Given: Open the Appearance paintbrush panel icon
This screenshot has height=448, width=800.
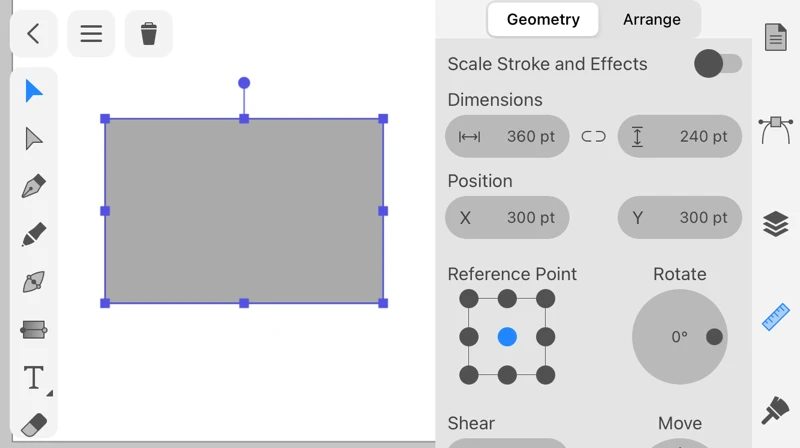Looking at the screenshot, I should (x=776, y=410).
